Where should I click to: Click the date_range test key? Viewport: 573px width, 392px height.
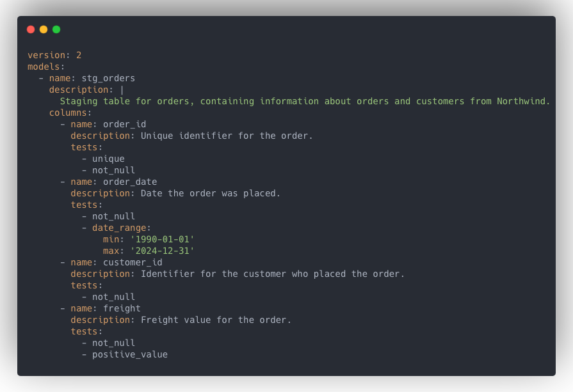click(x=119, y=228)
